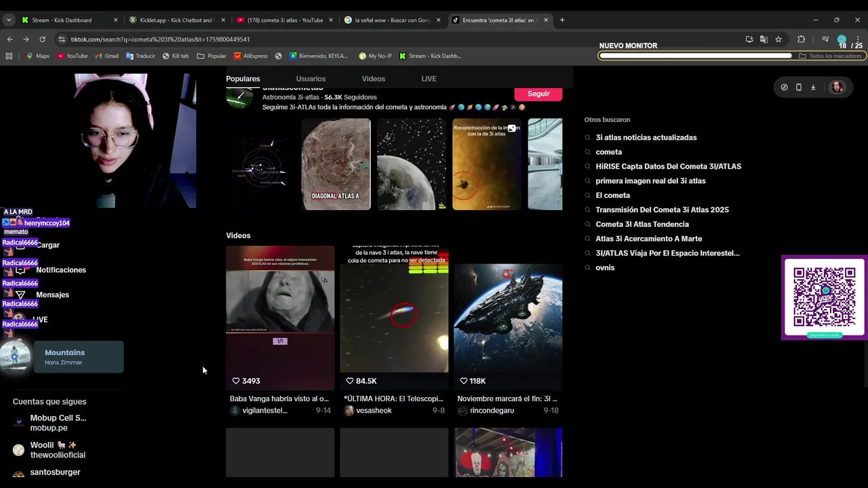Open the tab search dropdown arrow
Viewport: 868px width, 488px height.
pyautogui.click(x=9, y=20)
